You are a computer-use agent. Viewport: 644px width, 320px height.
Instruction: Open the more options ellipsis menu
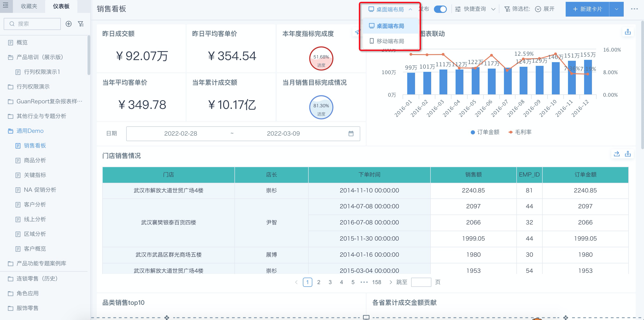(x=634, y=9)
